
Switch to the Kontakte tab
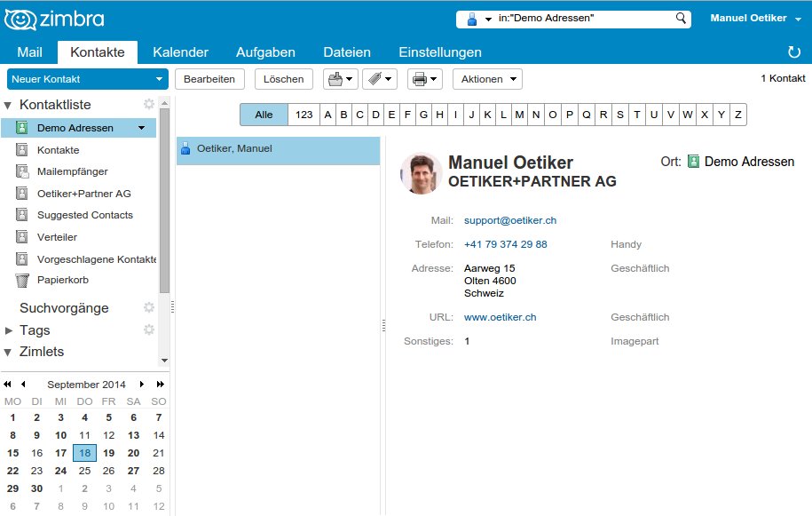[x=98, y=52]
